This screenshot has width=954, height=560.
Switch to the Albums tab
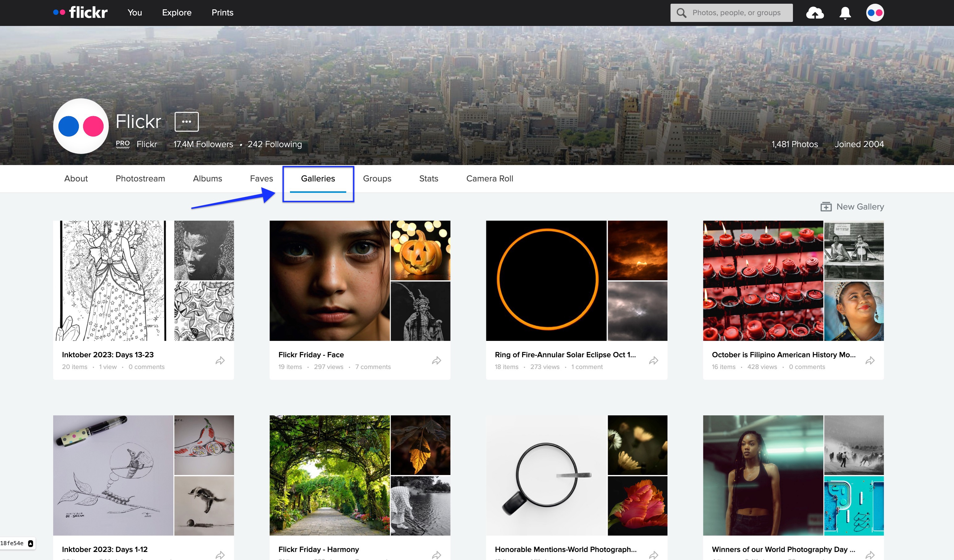tap(207, 178)
